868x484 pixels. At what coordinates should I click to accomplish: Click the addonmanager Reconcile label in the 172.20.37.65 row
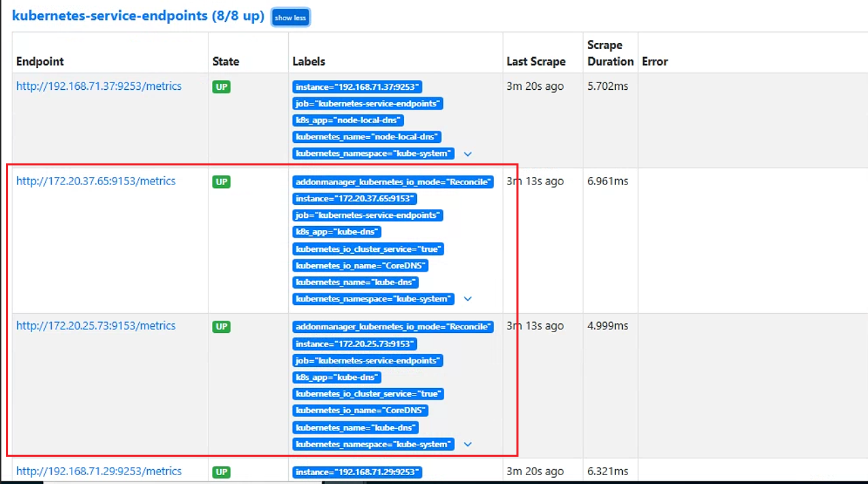point(393,182)
